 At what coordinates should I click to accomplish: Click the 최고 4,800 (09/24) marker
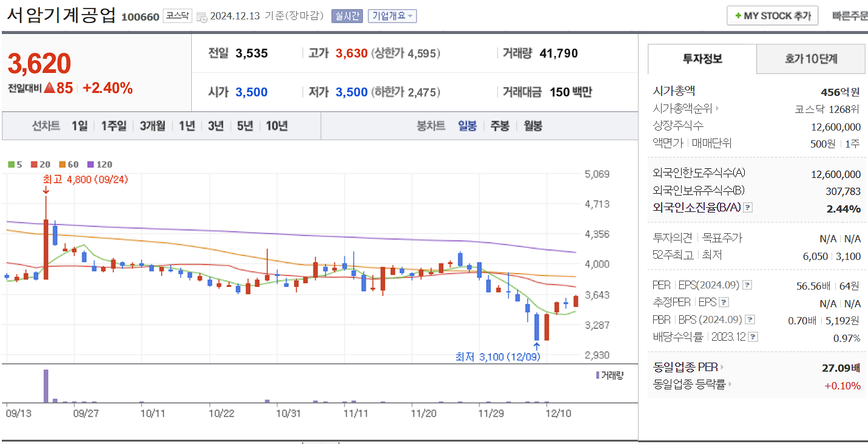86,180
